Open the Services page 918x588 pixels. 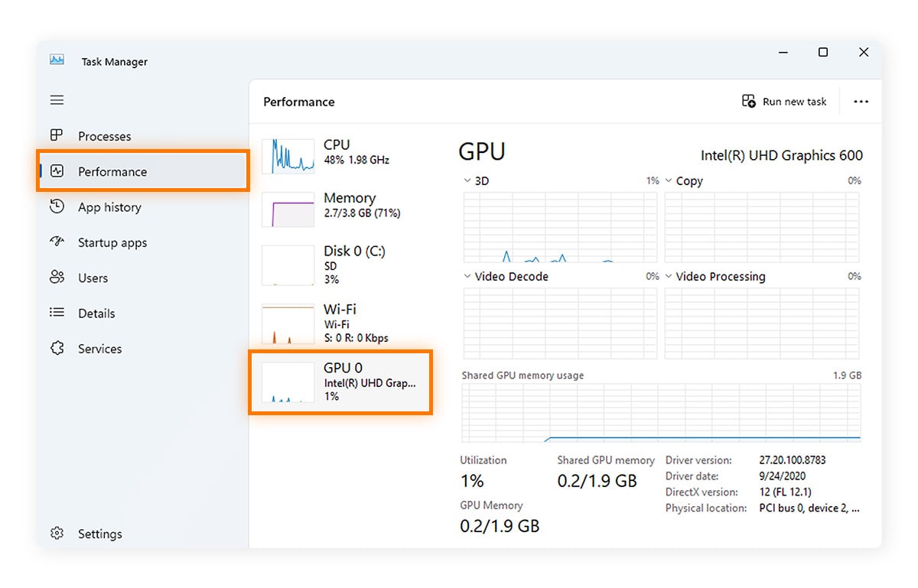(x=99, y=349)
